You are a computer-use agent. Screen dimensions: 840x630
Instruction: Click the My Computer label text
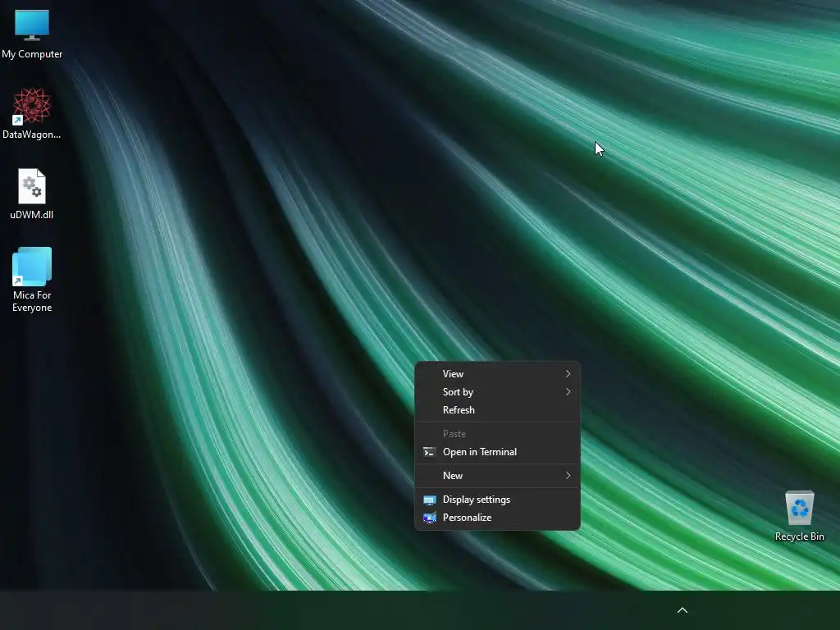click(32, 54)
